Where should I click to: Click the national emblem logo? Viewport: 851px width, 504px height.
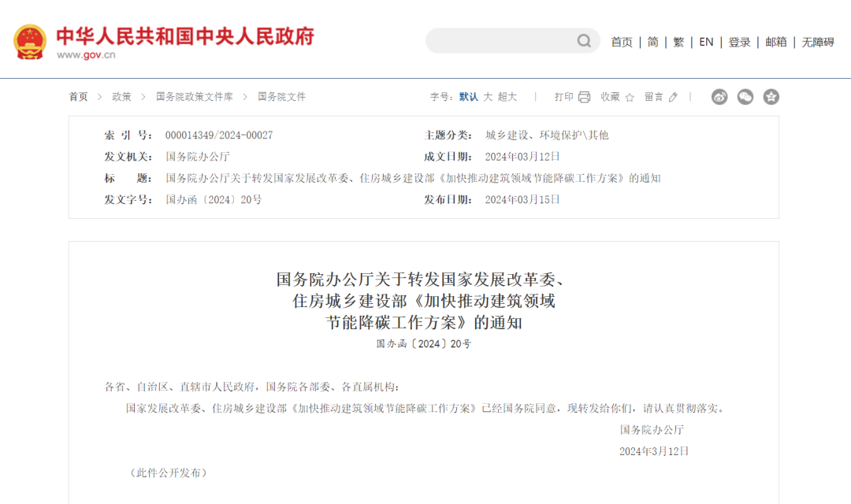click(30, 42)
